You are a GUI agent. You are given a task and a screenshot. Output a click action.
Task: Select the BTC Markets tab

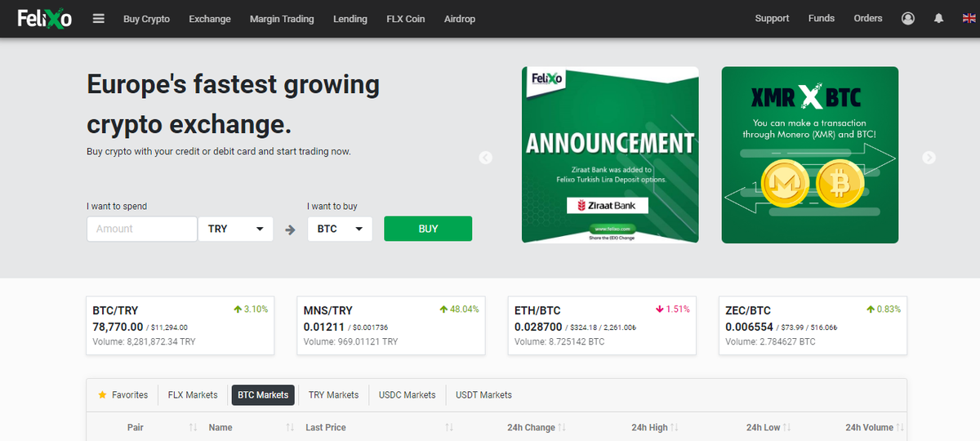tap(263, 394)
